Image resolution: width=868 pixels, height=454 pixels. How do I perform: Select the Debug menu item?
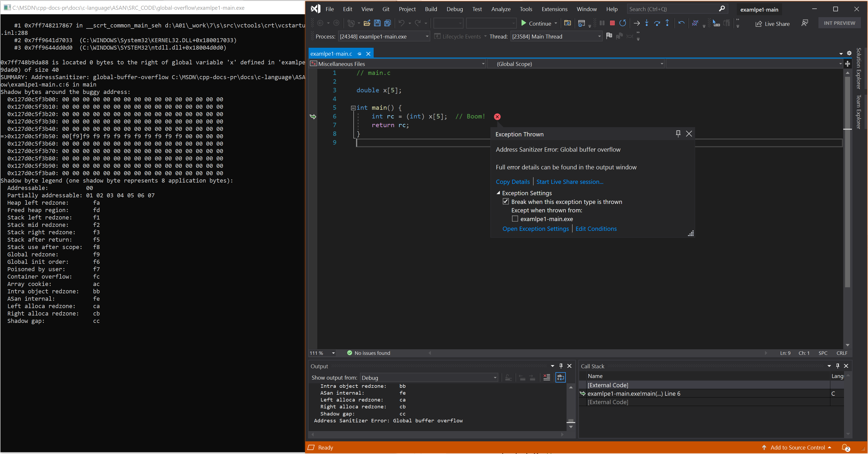pos(454,9)
